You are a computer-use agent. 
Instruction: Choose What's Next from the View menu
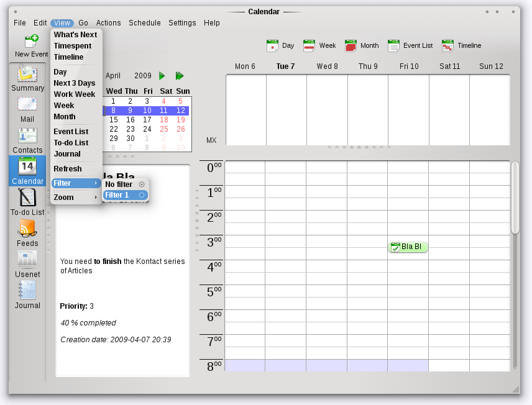tap(75, 35)
